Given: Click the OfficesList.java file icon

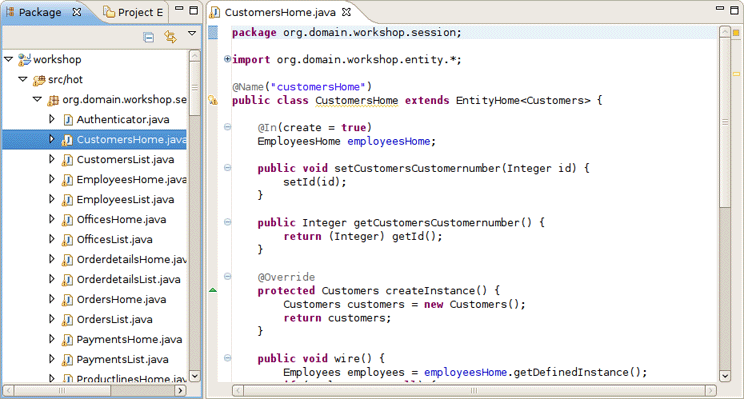Looking at the screenshot, I should pos(67,239).
